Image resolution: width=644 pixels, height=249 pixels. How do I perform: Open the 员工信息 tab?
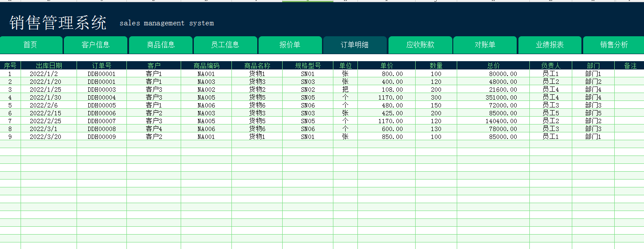click(225, 45)
